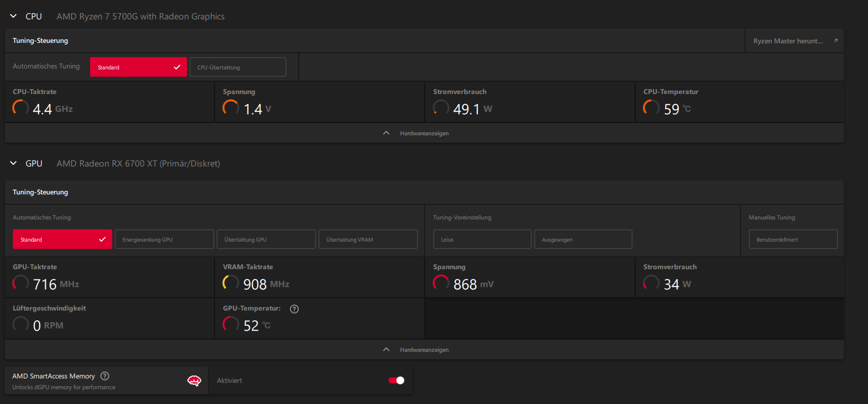Click AMD Radeon RX 6700 XT title
This screenshot has height=404, width=868.
pos(138,163)
